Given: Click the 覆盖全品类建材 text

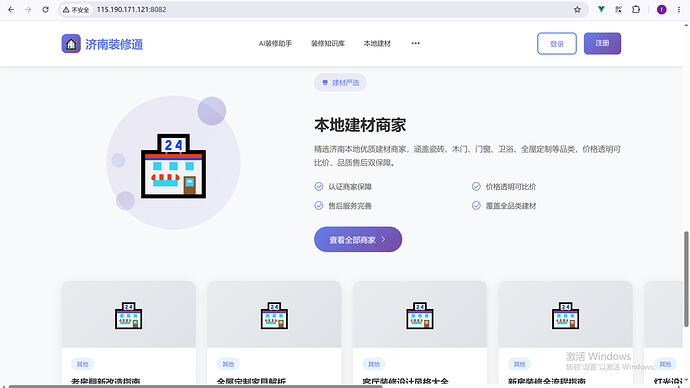Looking at the screenshot, I should tap(511, 205).
